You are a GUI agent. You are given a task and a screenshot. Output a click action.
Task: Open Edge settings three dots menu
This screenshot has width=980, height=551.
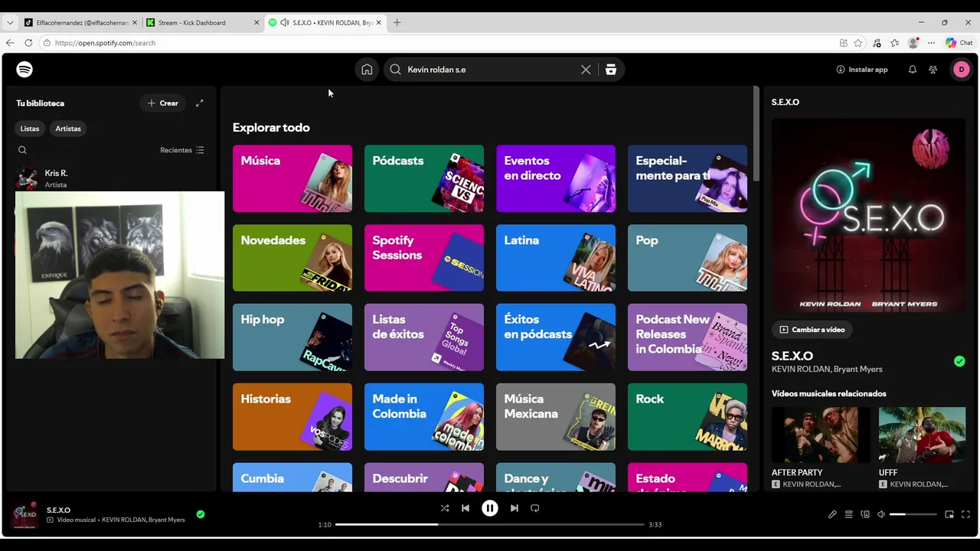[932, 43]
